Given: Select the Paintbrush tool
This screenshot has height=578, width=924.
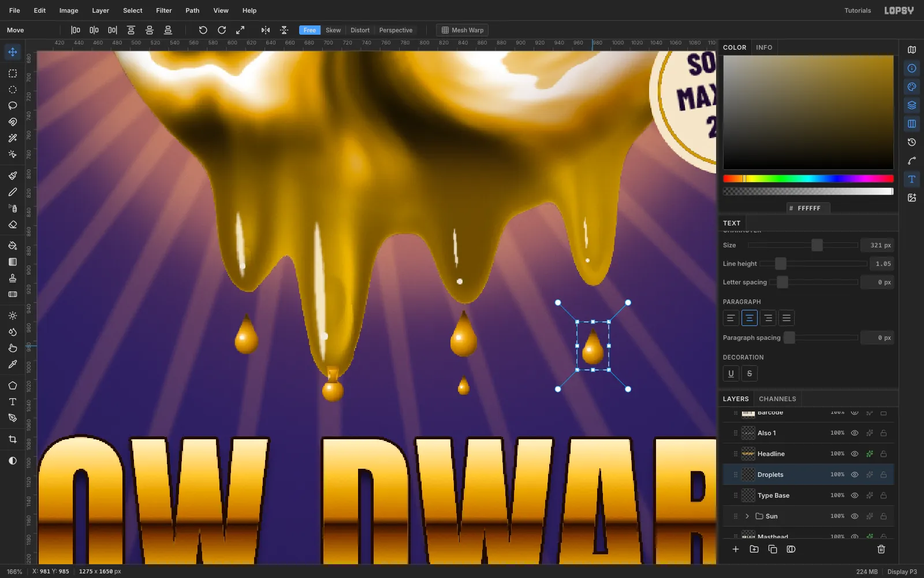Looking at the screenshot, I should pyautogui.click(x=13, y=176).
